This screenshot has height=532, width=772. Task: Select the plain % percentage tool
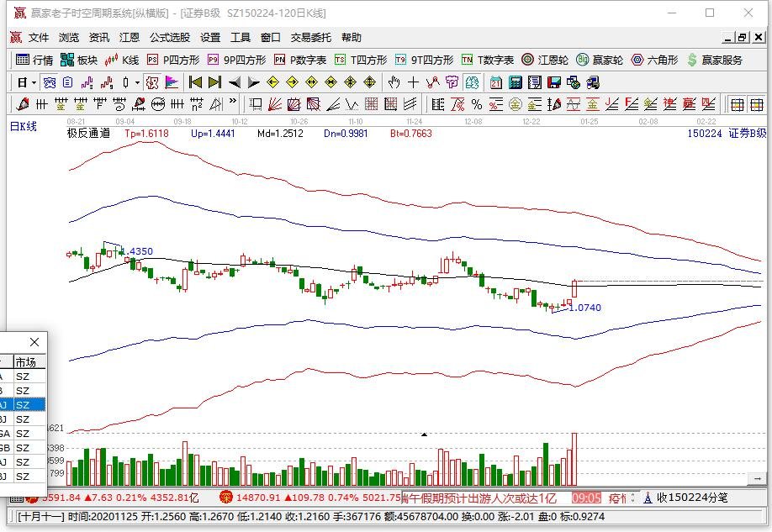[x=477, y=104]
